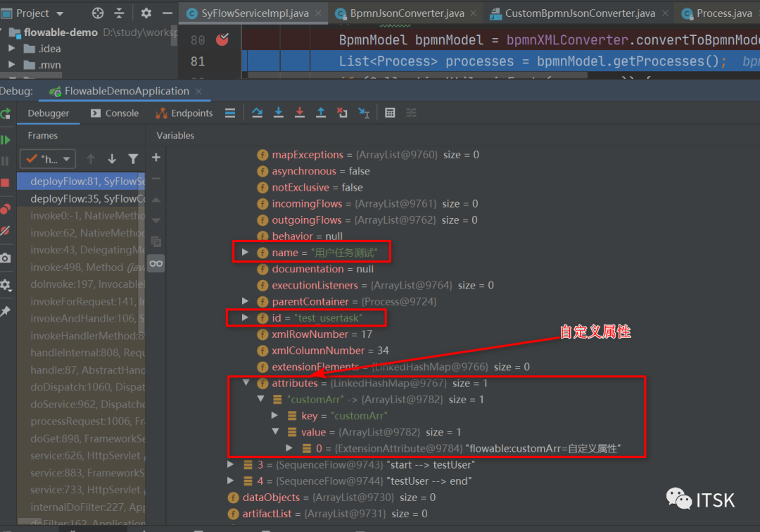Screen dimensions: 760x532
Task: Expand ExtensionAttribute element 0
Action: (289, 448)
